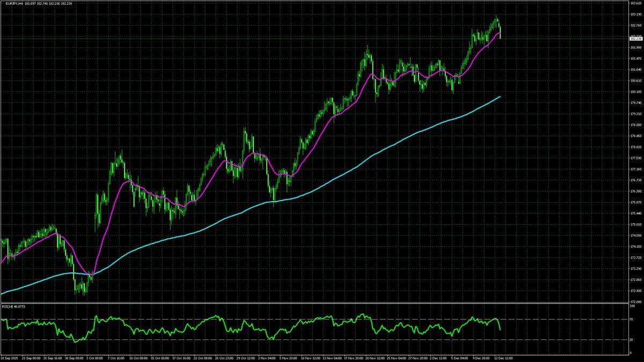Click the 175.440 price scale label
Image resolution: width=644 pixels, height=362 pixels.
635,213
